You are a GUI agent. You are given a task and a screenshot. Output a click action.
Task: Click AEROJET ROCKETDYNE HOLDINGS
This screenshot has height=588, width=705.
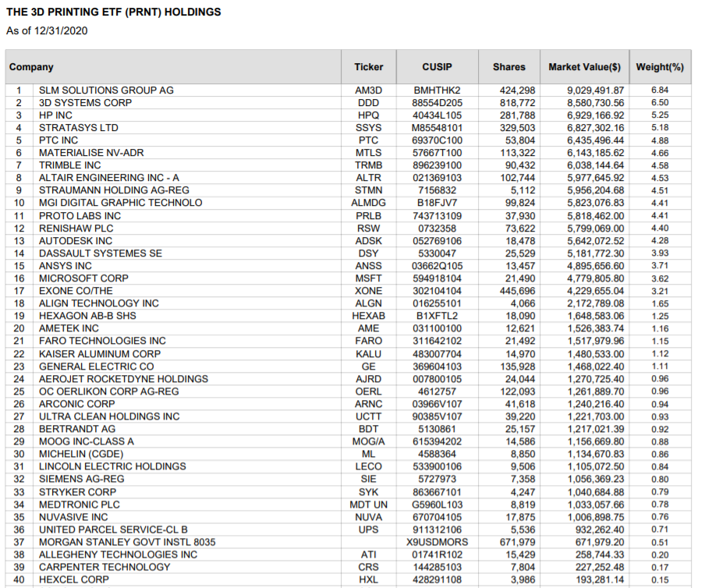click(x=124, y=379)
